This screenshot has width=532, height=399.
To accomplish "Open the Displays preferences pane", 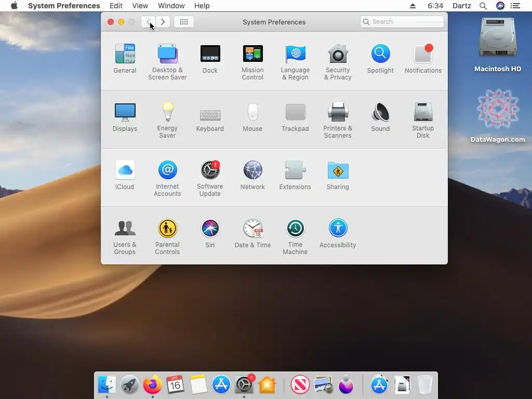I will pos(125,117).
